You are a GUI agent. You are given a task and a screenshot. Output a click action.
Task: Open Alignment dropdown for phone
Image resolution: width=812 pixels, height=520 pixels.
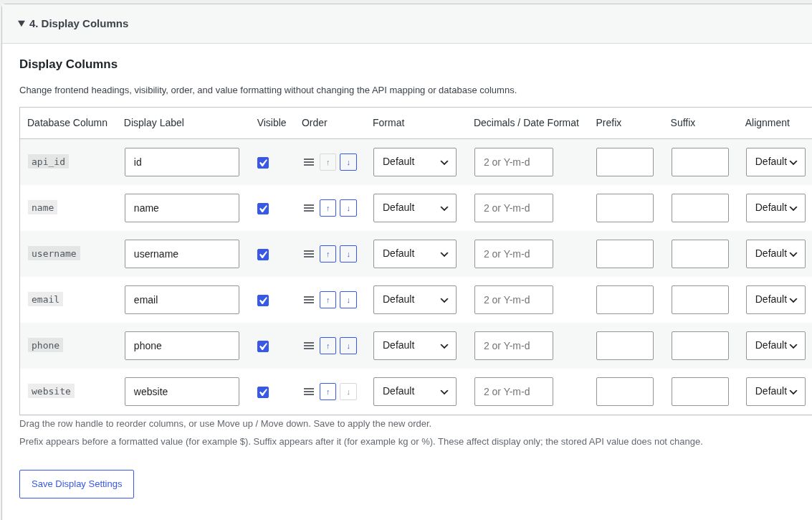point(775,346)
